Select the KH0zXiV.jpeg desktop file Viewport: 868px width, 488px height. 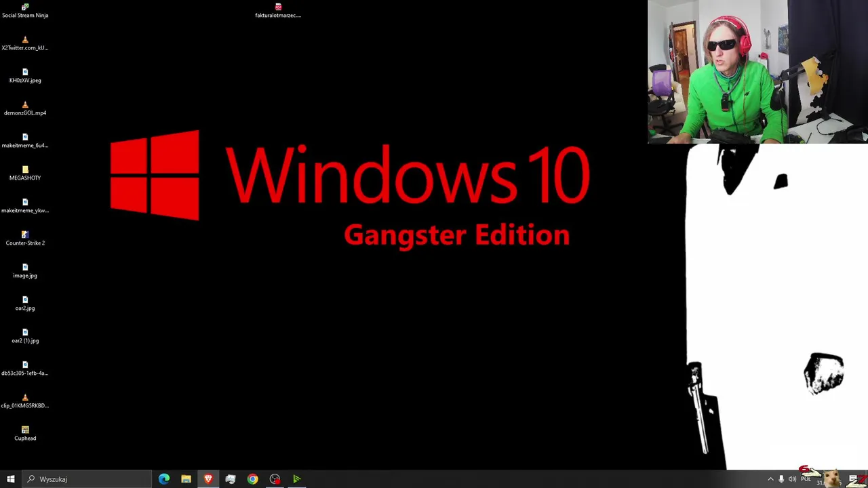25,76
